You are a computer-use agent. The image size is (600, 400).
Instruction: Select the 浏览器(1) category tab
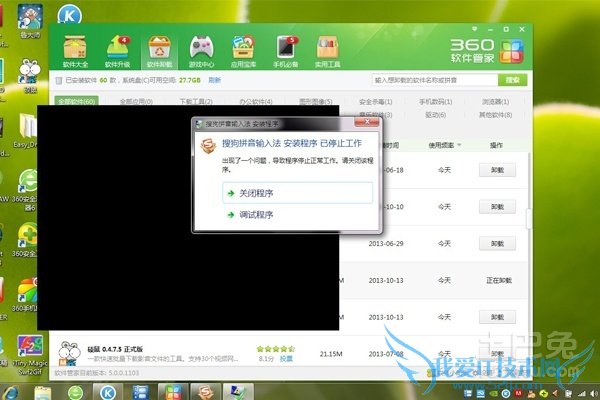[x=496, y=101]
